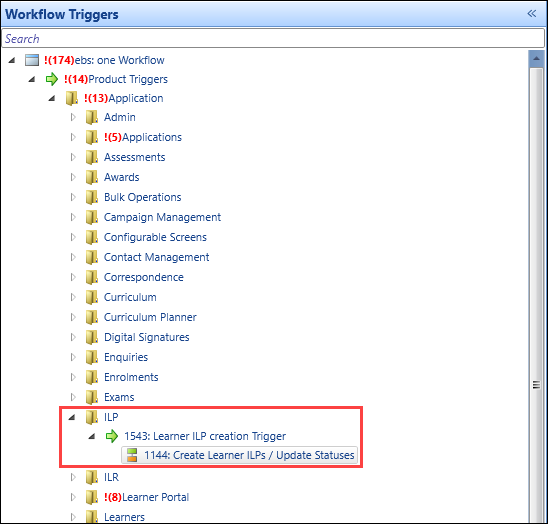Expand the Configurable Screens folder
This screenshot has width=548, height=524.
click(73, 237)
